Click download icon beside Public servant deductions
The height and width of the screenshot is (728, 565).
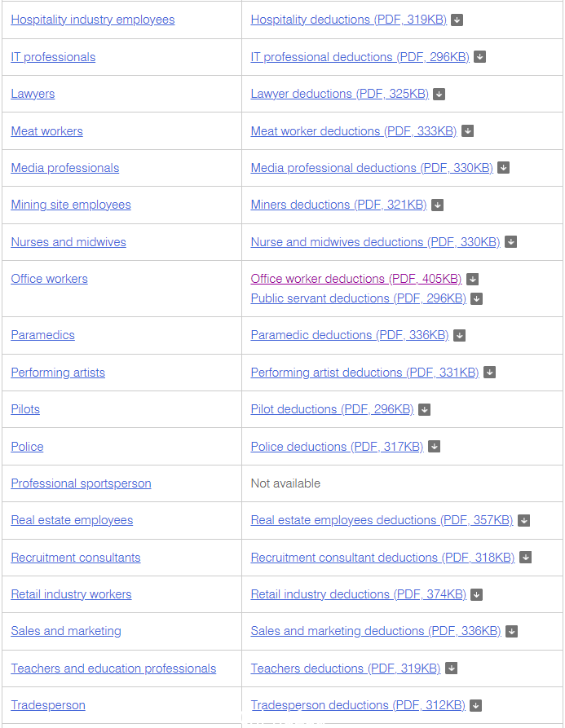coord(476,299)
